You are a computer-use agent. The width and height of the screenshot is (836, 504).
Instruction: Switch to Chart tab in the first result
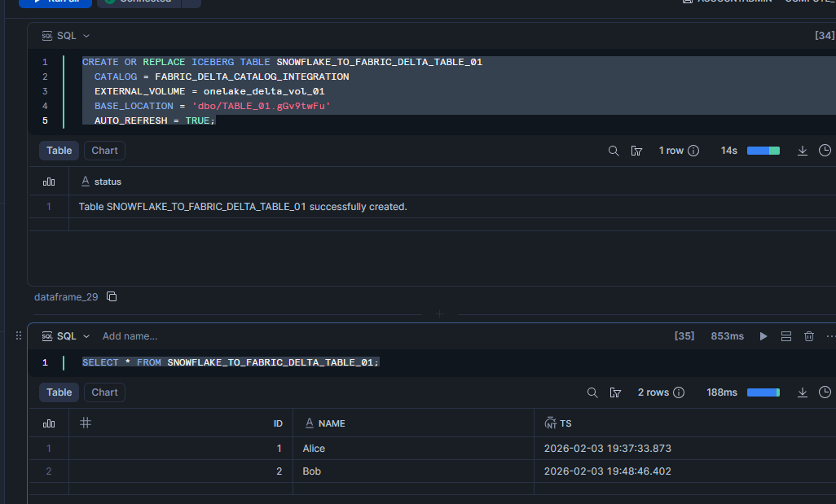(104, 151)
